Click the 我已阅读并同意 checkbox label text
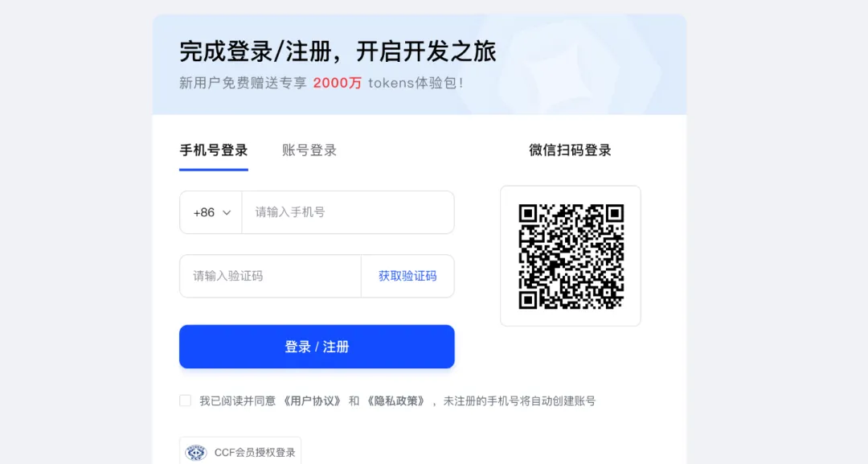Screen dimensions: 868x464 pos(237,401)
